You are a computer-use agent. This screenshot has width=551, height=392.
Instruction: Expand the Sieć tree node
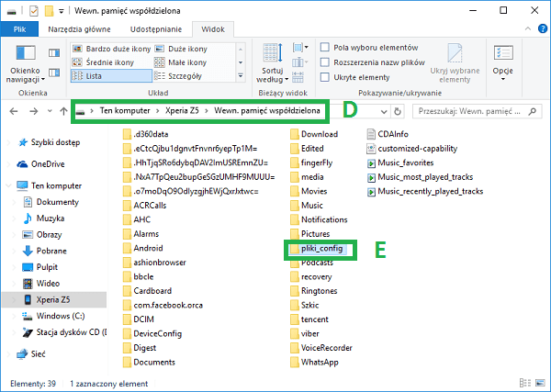[8, 354]
